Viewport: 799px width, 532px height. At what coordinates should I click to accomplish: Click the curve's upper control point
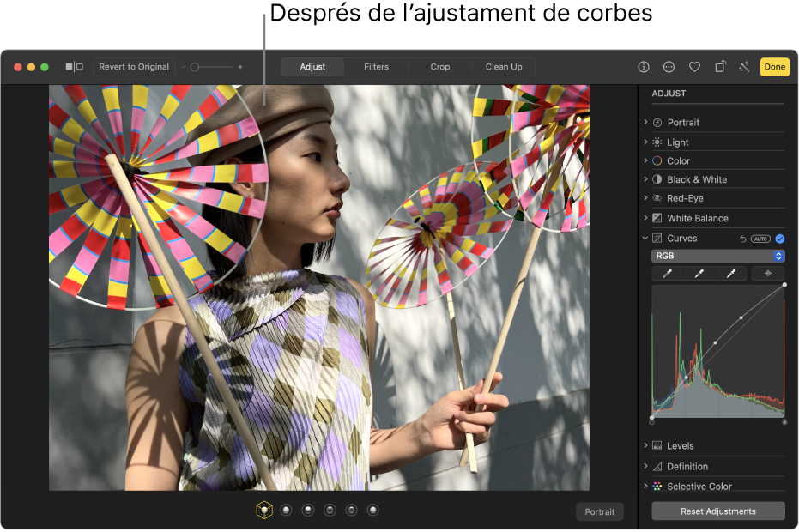point(741,317)
